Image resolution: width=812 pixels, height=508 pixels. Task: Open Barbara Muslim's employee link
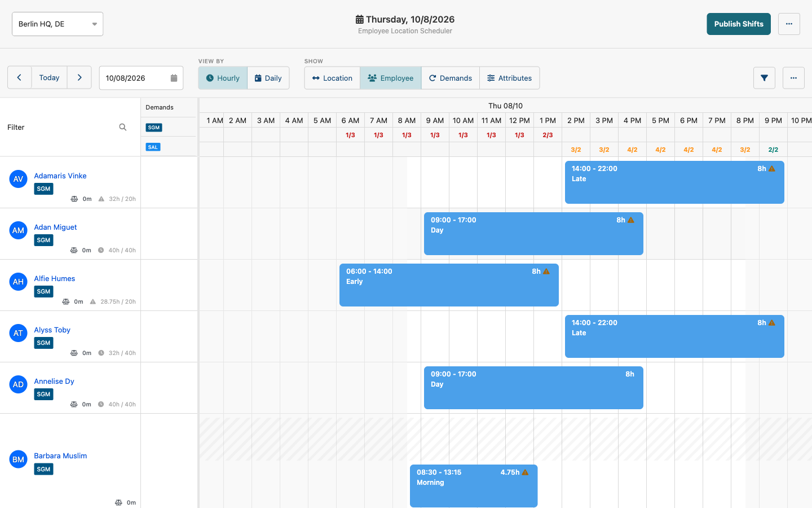[60, 456]
